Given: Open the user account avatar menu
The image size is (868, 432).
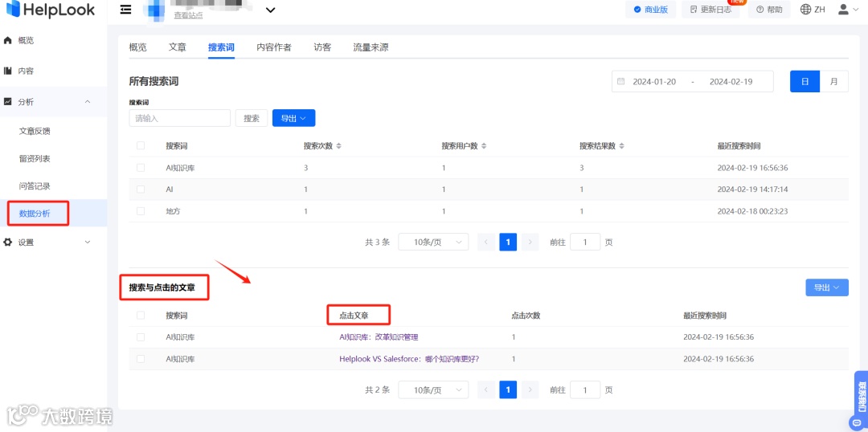Looking at the screenshot, I should pos(850,10).
